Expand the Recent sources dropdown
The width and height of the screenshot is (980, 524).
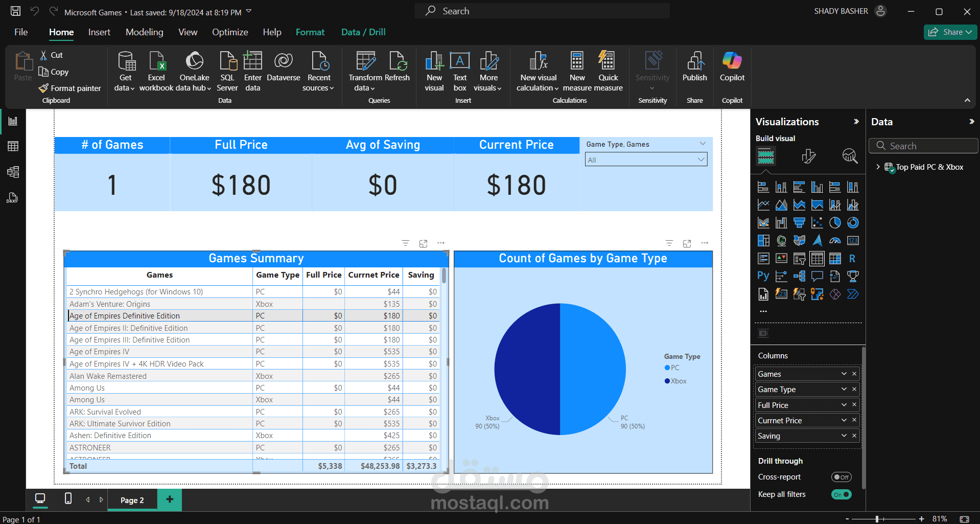(x=319, y=72)
